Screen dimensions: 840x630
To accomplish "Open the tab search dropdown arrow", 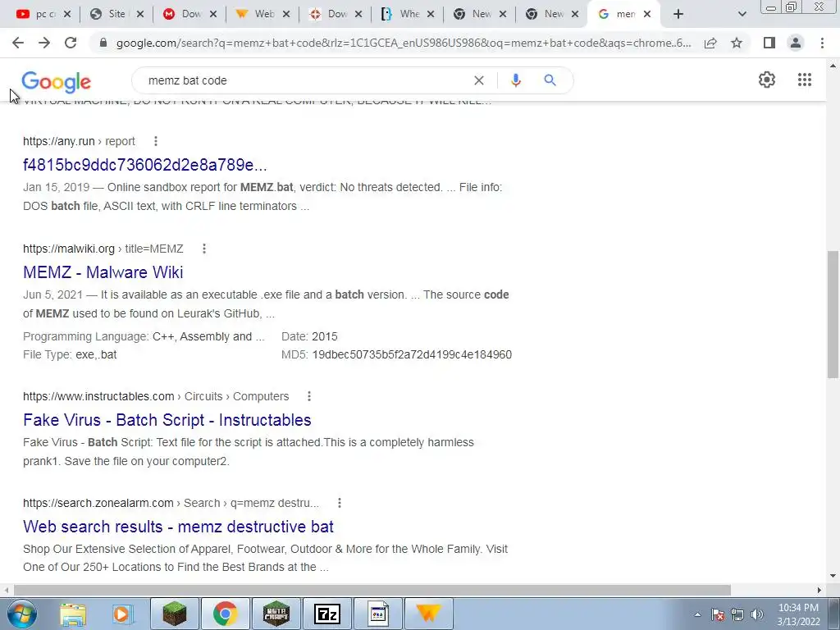I will [x=742, y=15].
